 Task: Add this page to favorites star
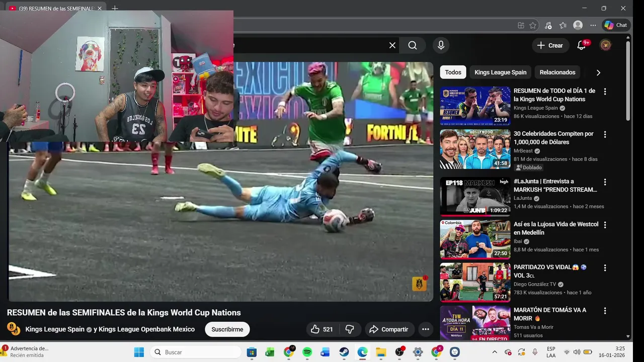[533, 25]
